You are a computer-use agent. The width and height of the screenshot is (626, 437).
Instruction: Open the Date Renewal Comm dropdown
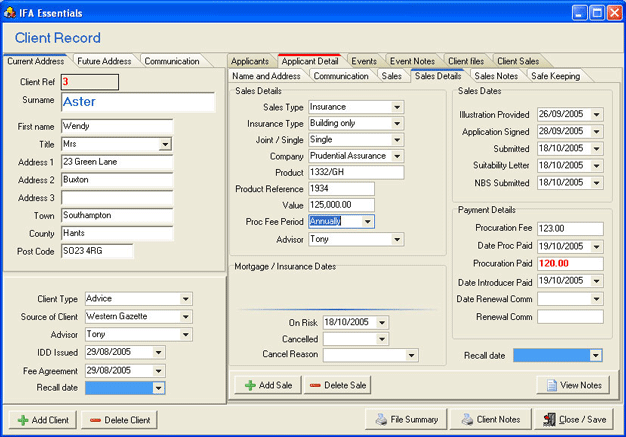coord(596,299)
